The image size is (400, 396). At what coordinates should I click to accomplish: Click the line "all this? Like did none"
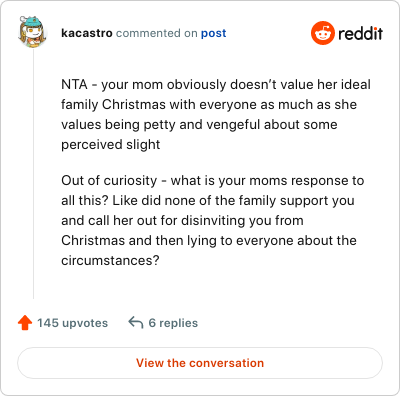[208, 200]
